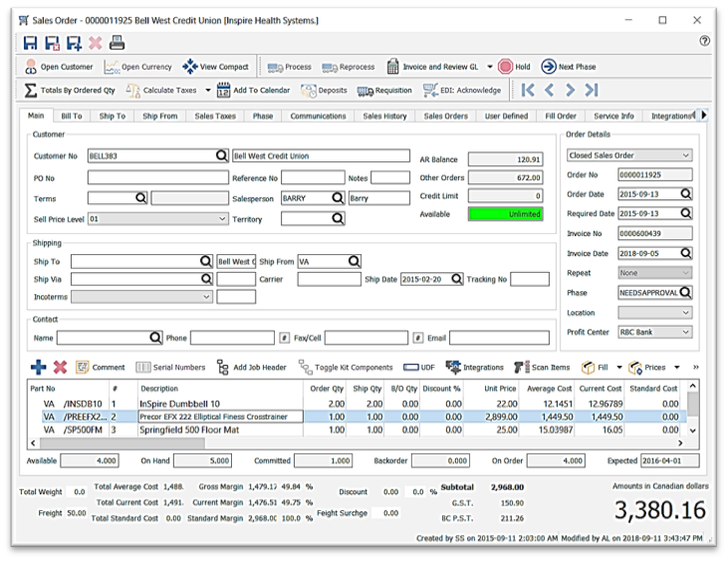Screen dimensions: 728x561
Task: Search Customer No lookup magnifier
Action: pyautogui.click(x=222, y=156)
